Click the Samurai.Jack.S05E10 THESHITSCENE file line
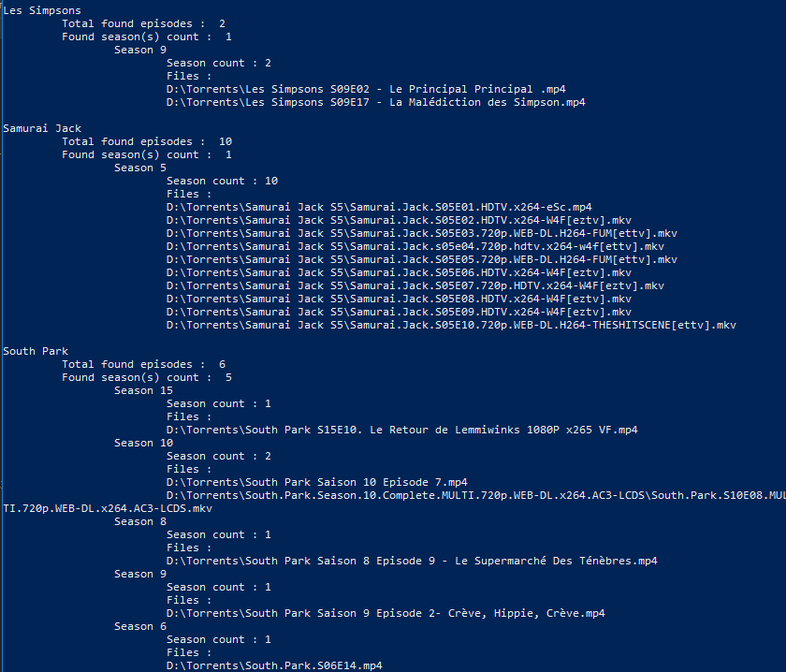The width and height of the screenshot is (786, 672). pos(451,325)
